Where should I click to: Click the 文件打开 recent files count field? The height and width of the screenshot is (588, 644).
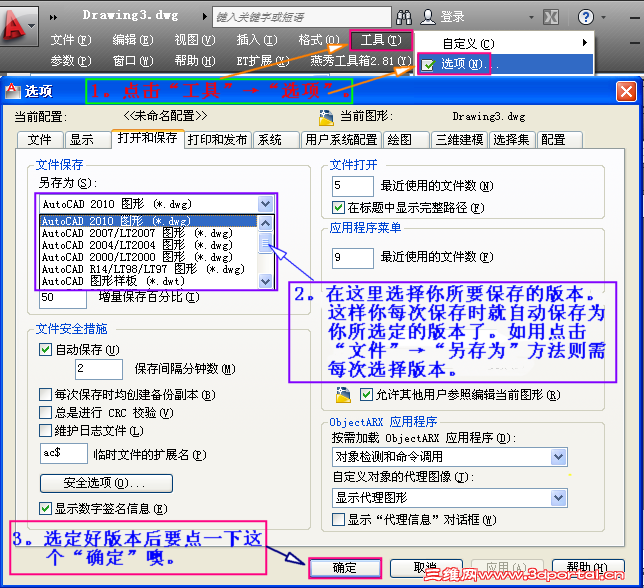click(x=353, y=186)
